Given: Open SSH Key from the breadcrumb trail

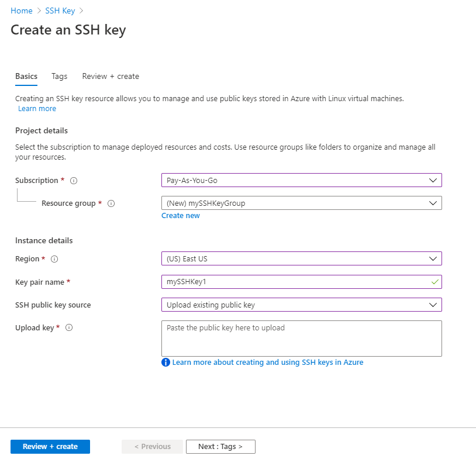Looking at the screenshot, I should (x=60, y=11).
